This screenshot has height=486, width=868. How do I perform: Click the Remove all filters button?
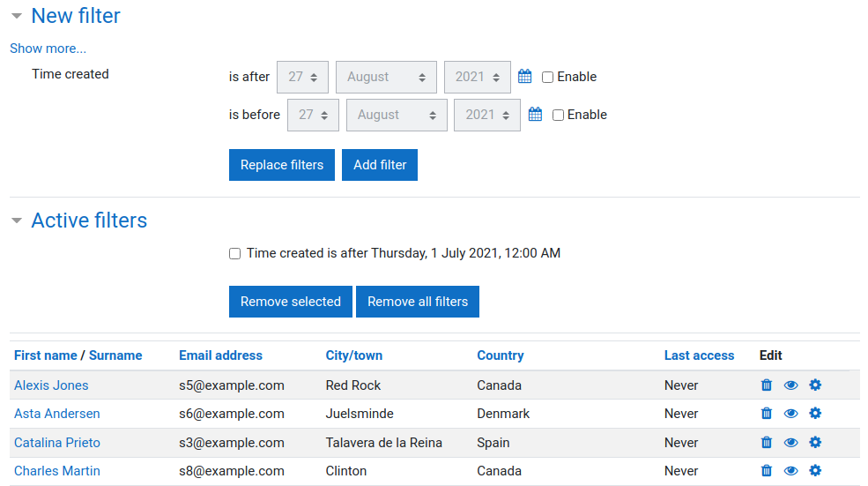(x=418, y=302)
